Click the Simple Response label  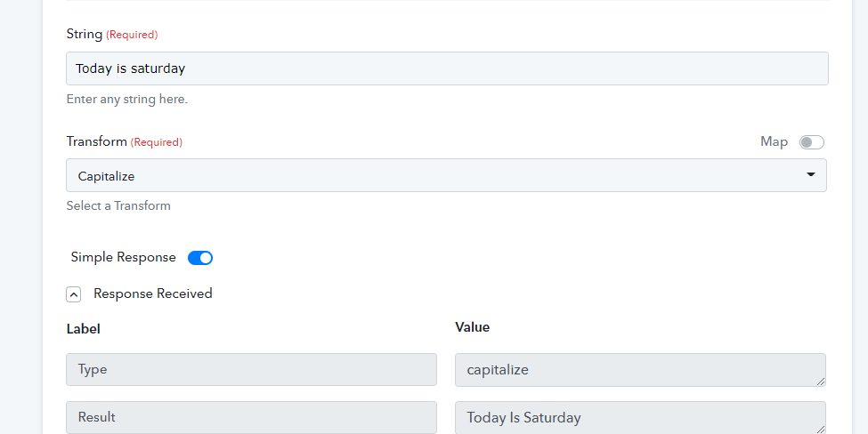[x=124, y=257]
